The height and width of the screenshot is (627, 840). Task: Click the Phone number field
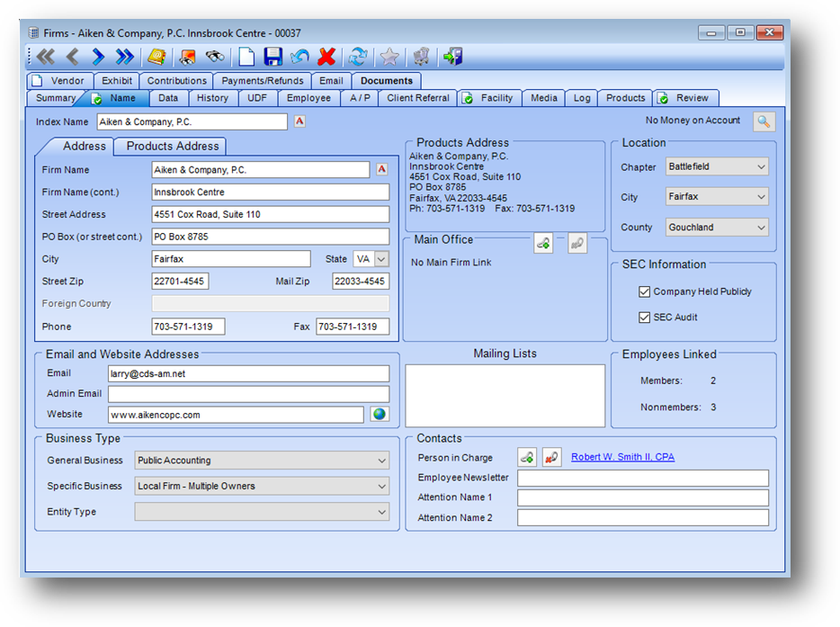(x=188, y=327)
